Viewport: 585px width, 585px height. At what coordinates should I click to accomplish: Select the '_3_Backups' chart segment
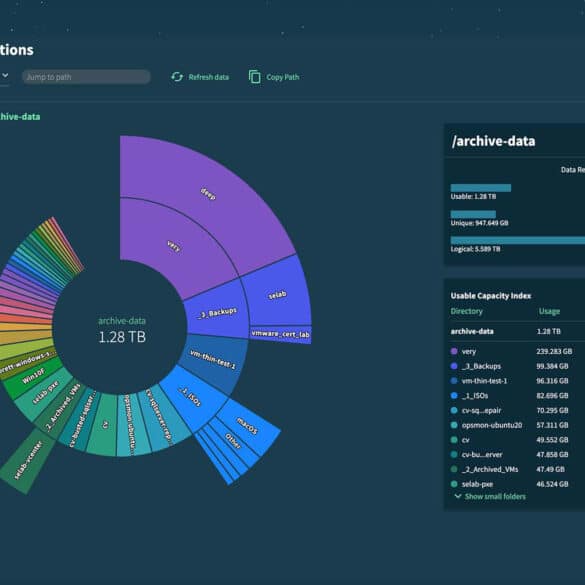(217, 313)
